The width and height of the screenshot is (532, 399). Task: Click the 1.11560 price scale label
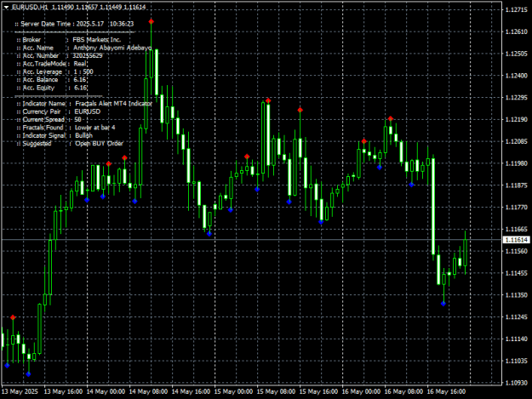click(x=517, y=251)
